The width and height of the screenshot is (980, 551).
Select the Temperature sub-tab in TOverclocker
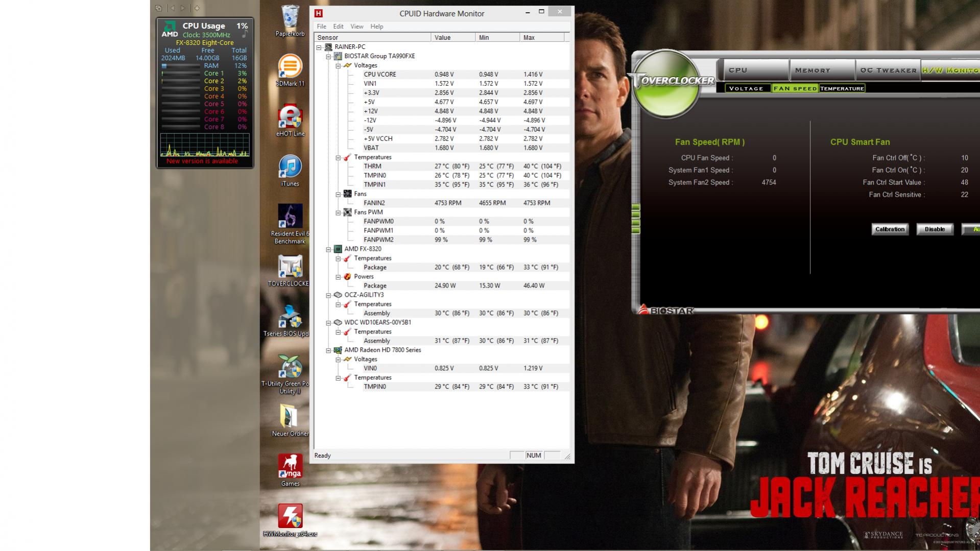(x=842, y=88)
